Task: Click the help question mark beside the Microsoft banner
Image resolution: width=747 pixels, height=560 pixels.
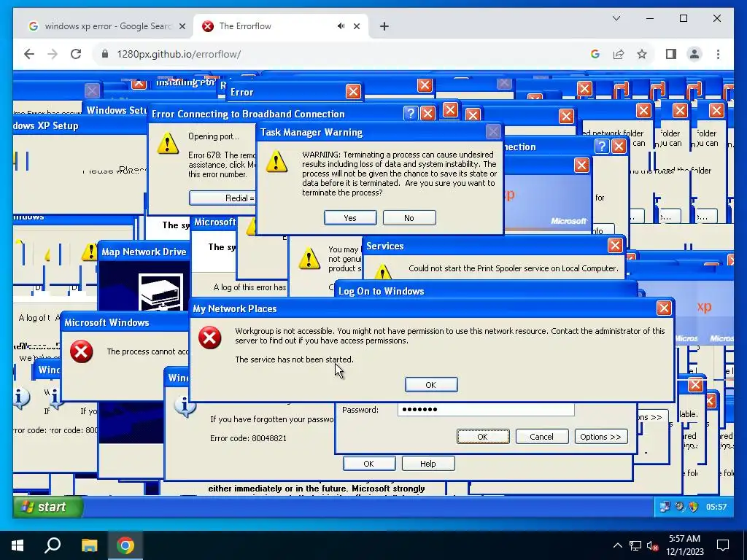Action: click(602, 146)
